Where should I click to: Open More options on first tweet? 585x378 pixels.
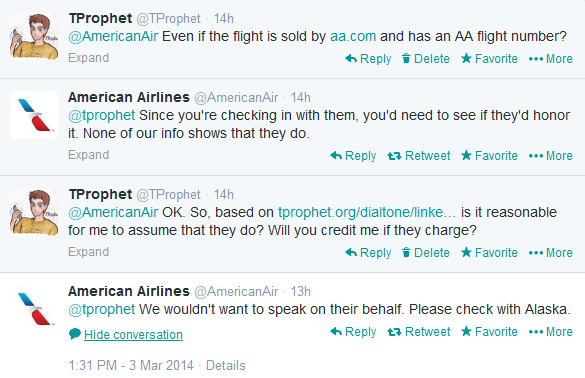(551, 59)
